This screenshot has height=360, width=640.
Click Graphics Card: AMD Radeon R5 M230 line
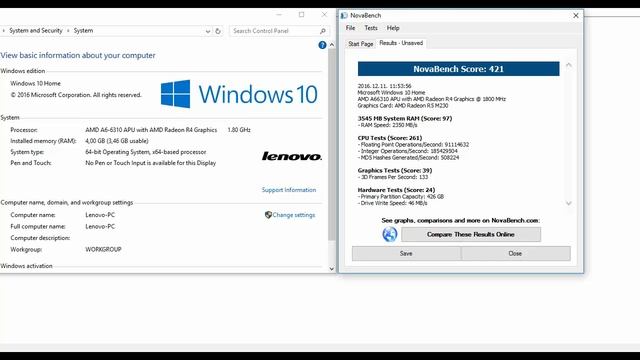pyautogui.click(x=403, y=105)
